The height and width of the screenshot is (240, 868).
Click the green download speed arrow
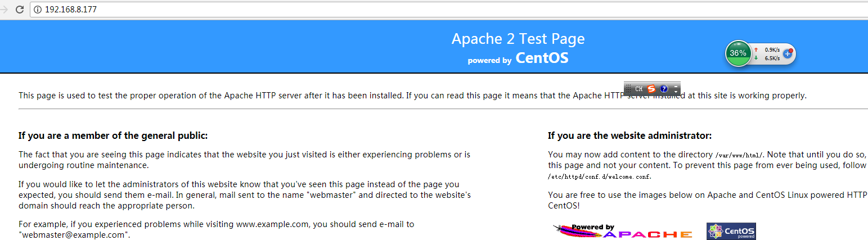pos(756,58)
